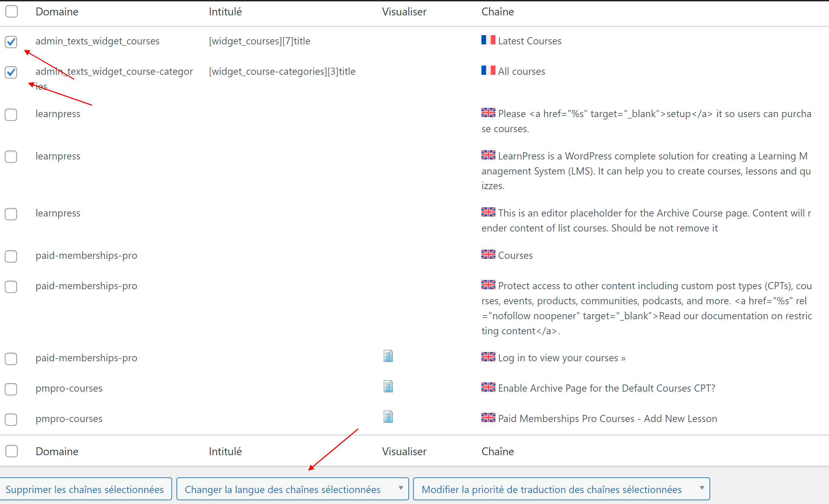Click the UK flag beside 'Protect access to other content'
The width and height of the screenshot is (829, 504).
[488, 285]
